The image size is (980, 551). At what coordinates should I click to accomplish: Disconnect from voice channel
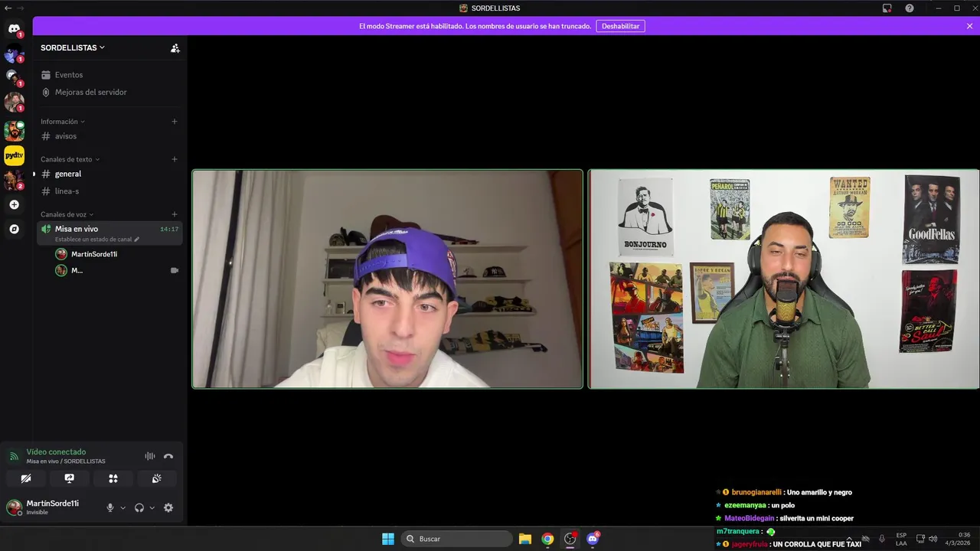[x=168, y=456]
